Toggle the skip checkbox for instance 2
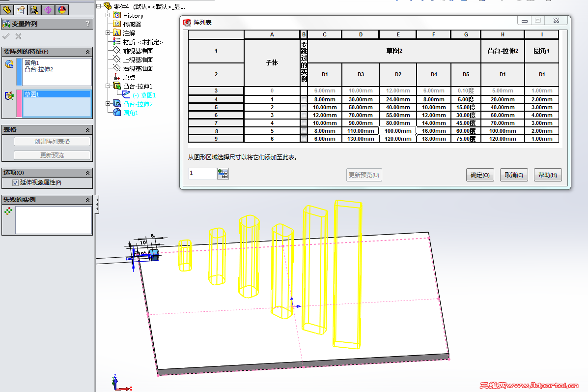The width and height of the screenshot is (588, 392). click(x=304, y=107)
